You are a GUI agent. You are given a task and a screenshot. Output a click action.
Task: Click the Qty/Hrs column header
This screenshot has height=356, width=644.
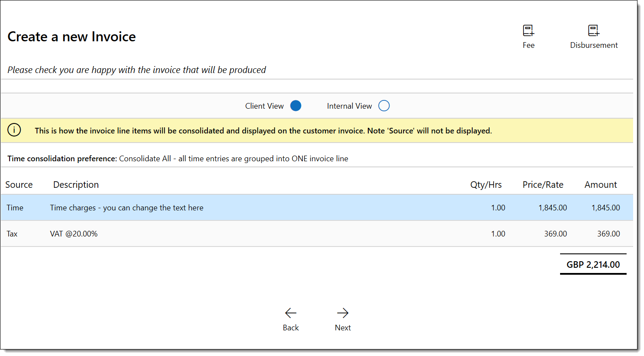[486, 184]
